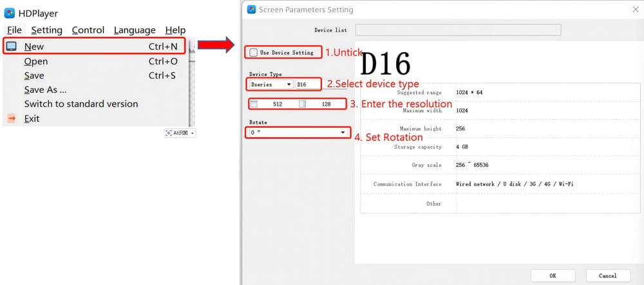Close the Screen Parameters Setting dialog
Image resolution: width=644 pixels, height=285 pixels.
click(635, 10)
